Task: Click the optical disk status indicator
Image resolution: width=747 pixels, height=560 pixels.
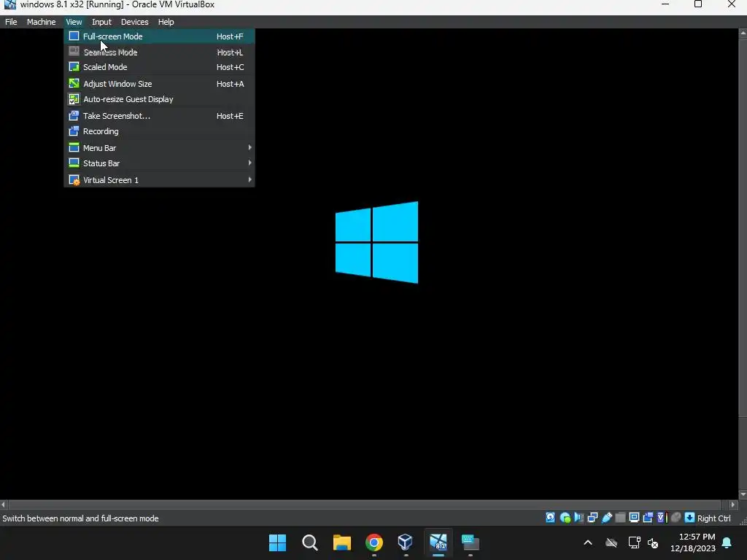Action: point(565,518)
